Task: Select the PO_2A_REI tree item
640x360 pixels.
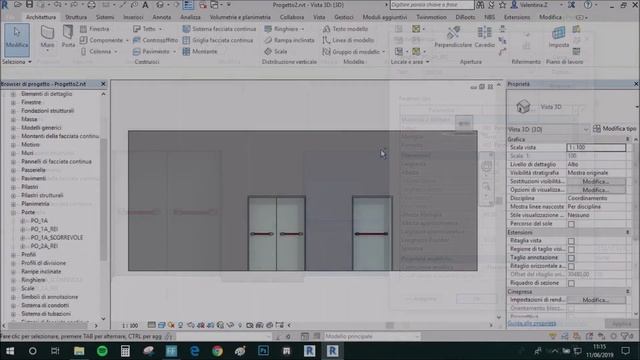Action: pos(44,246)
